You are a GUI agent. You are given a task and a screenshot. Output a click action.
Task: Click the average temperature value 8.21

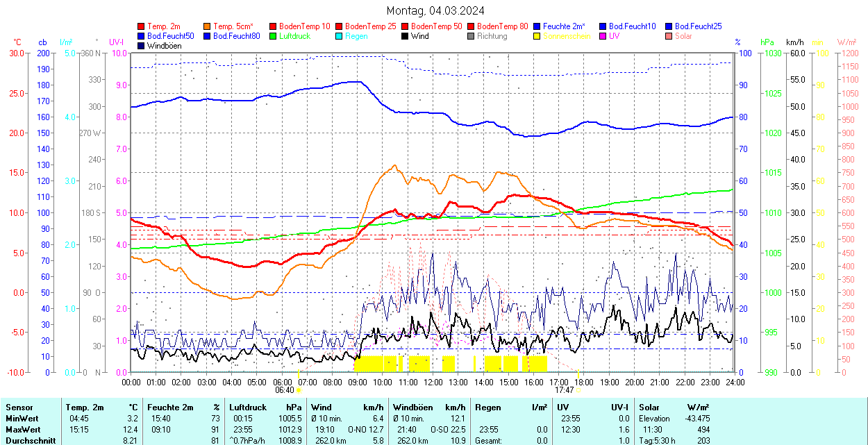pos(130,441)
